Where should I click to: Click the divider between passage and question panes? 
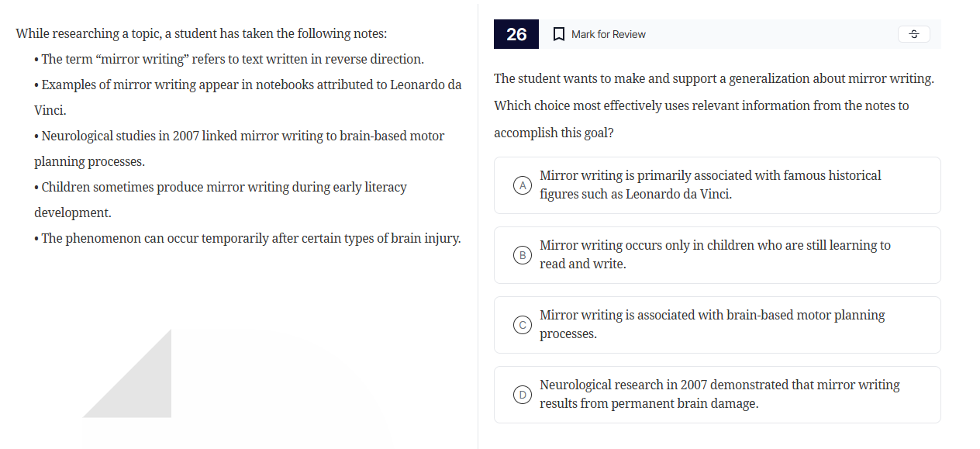(479, 225)
